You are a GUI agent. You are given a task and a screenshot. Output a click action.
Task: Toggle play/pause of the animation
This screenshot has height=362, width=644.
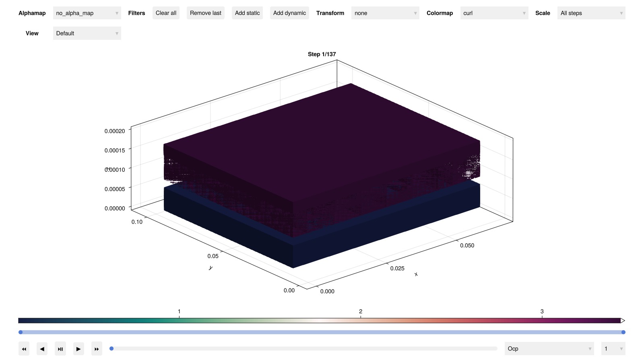click(60, 349)
